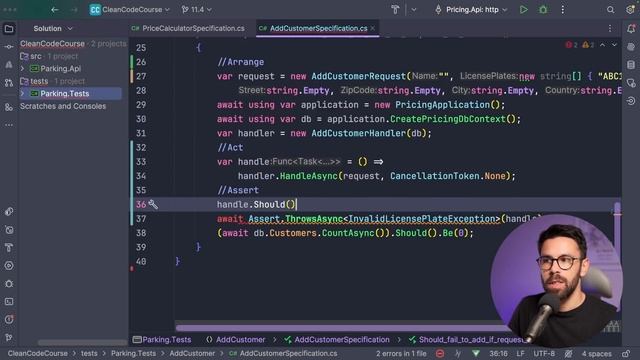This screenshot has width=640, height=360.
Task: Open the Pull Requests tool window
Action: [9, 82]
